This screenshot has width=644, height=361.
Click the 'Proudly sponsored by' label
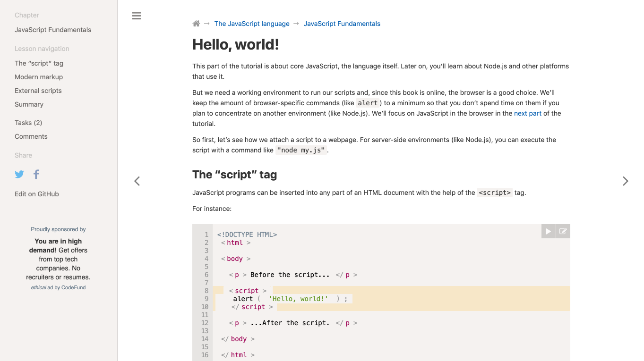(58, 229)
